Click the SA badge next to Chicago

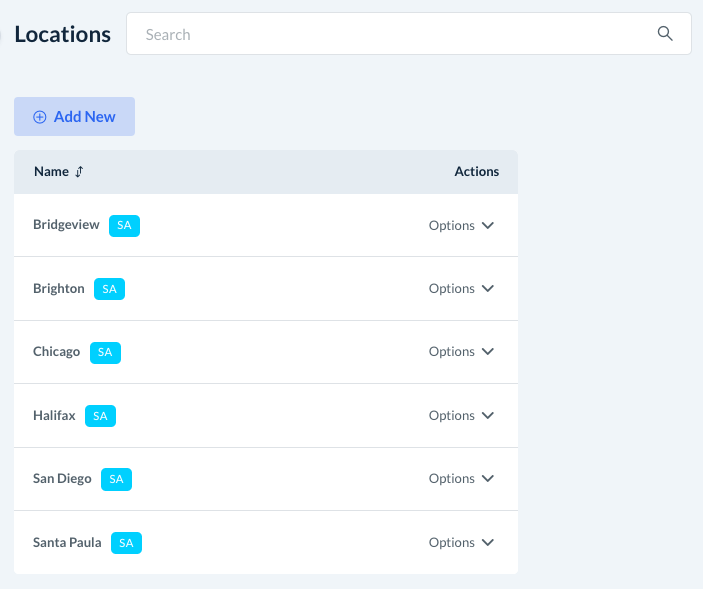(105, 352)
